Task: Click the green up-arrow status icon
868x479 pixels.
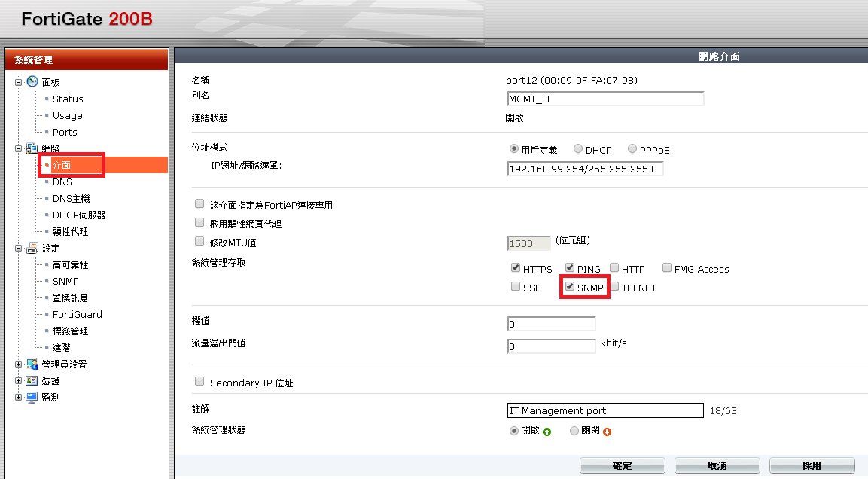Action: [x=547, y=432]
